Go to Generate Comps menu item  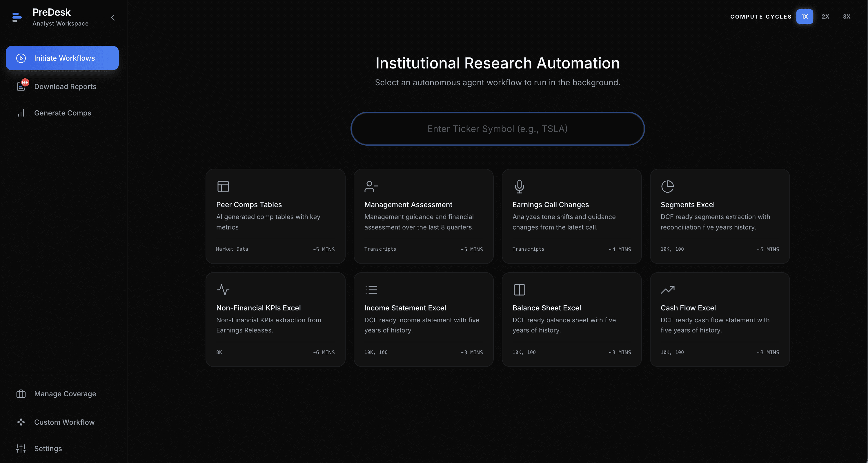pos(63,113)
